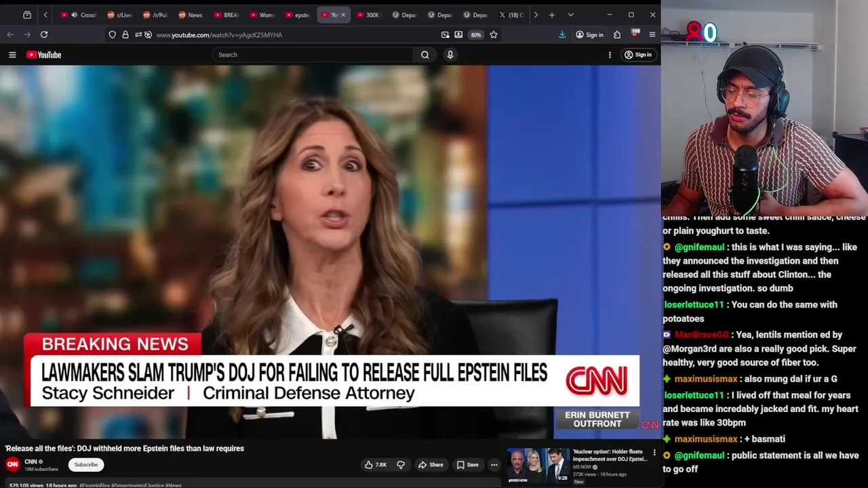Open the browser downloads arrow
The width and height of the screenshot is (868, 488).
point(562,35)
